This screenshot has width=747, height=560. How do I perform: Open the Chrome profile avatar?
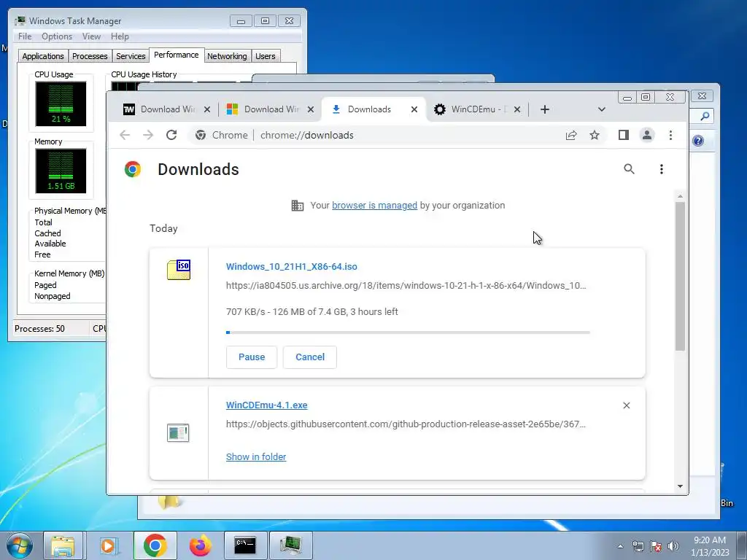point(647,135)
